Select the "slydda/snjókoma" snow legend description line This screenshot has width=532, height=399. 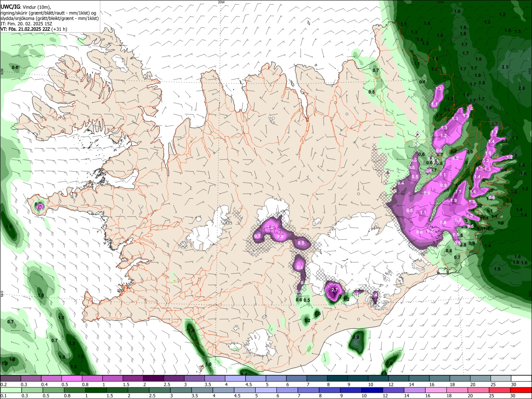click(x=49, y=18)
